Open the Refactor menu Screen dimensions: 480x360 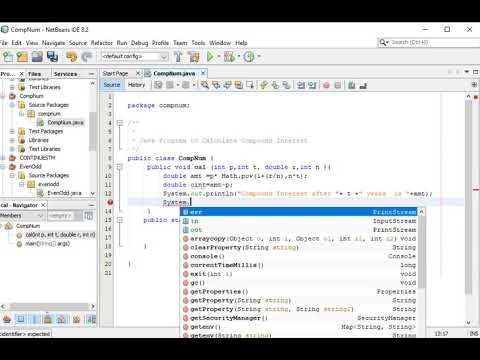pos(102,43)
